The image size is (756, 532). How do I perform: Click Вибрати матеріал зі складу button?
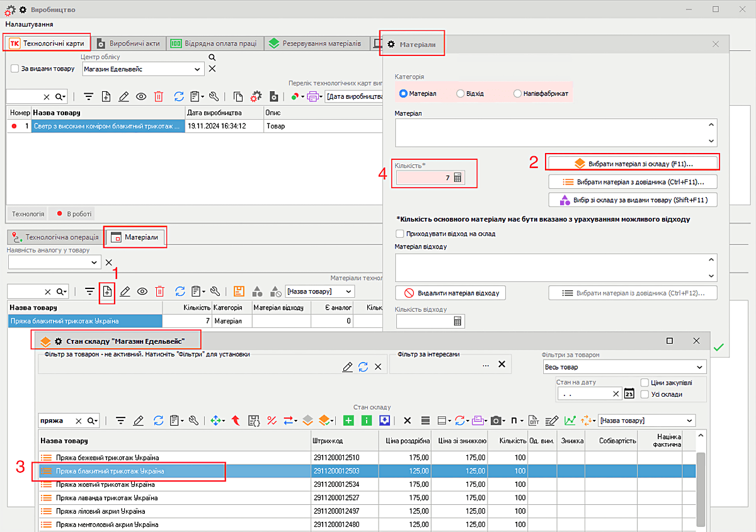pyautogui.click(x=633, y=163)
